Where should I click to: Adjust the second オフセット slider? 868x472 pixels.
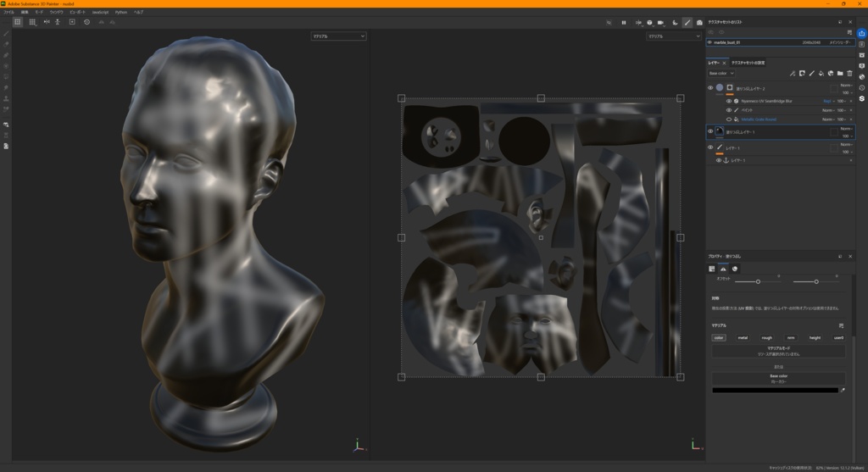[x=816, y=281]
